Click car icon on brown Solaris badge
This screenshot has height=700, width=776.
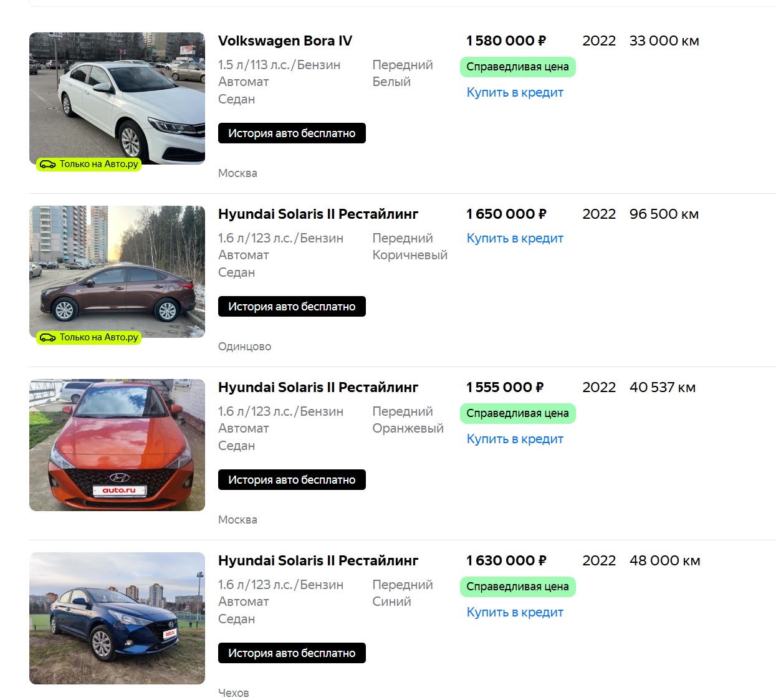[47, 338]
